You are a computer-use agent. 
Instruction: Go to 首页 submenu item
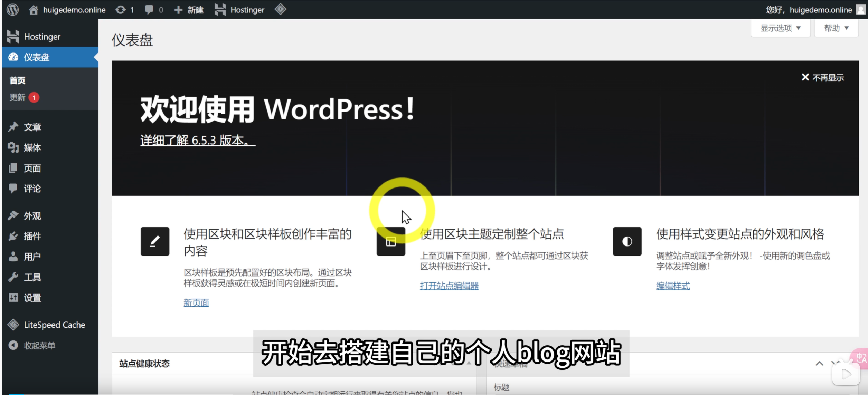coord(17,80)
